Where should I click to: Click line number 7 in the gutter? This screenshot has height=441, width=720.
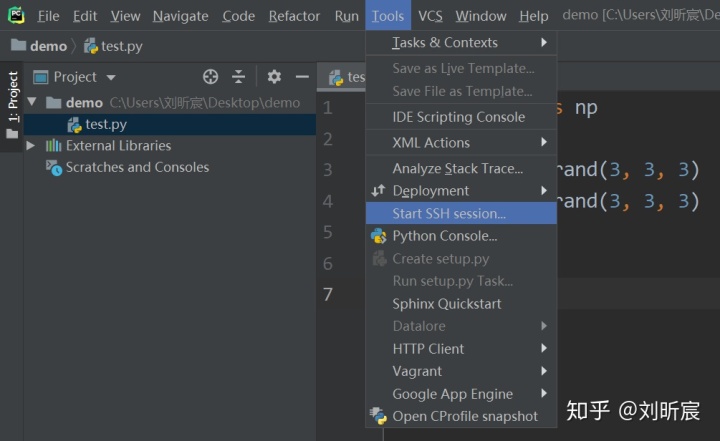327,294
